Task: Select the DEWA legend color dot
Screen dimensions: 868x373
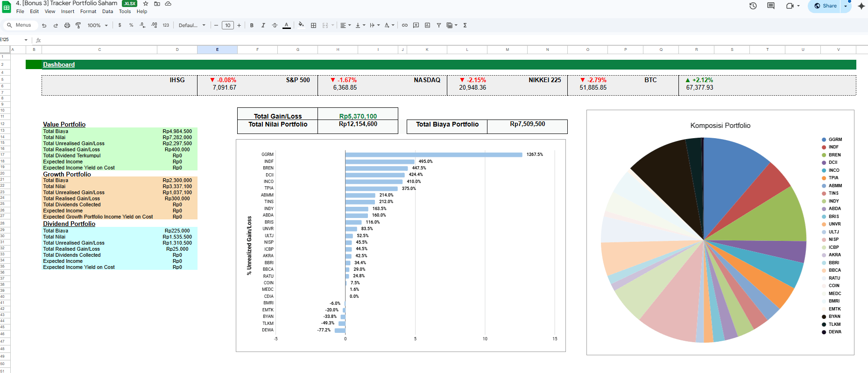Action: pos(824,332)
